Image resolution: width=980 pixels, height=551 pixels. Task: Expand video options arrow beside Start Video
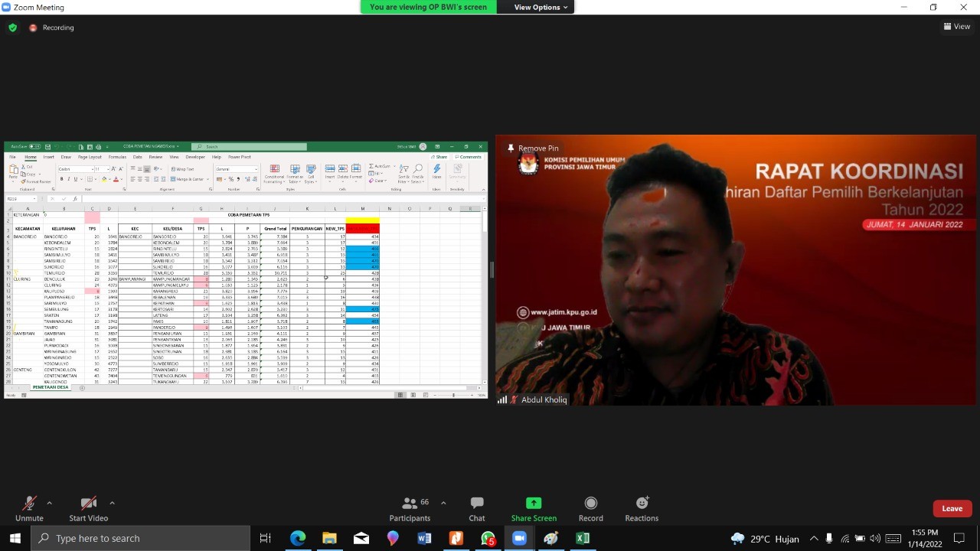[112, 503]
